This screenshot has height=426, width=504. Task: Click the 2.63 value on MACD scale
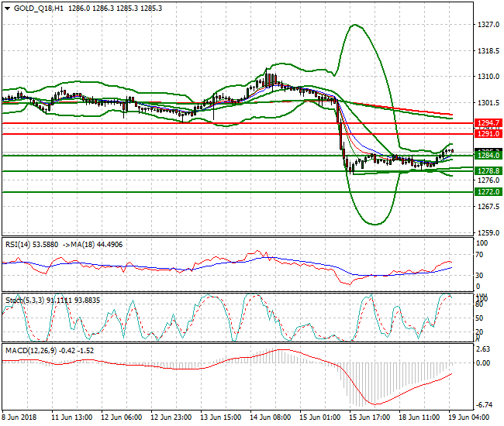484,349
